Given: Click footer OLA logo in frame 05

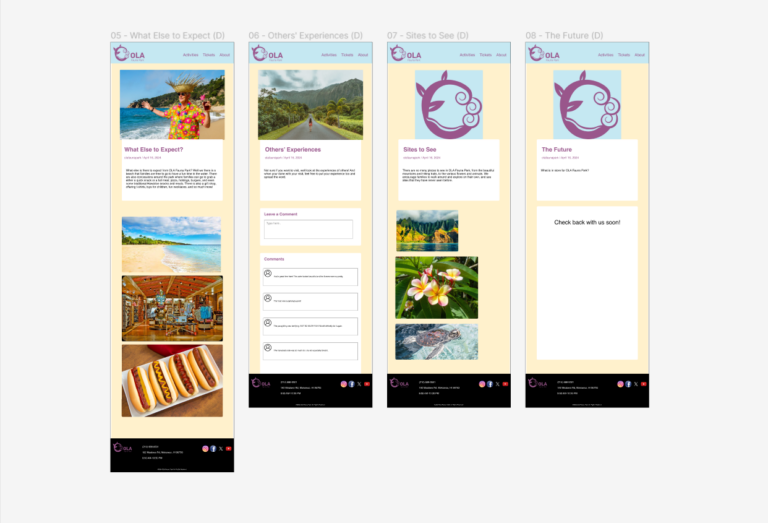Looking at the screenshot, I should point(122,448).
